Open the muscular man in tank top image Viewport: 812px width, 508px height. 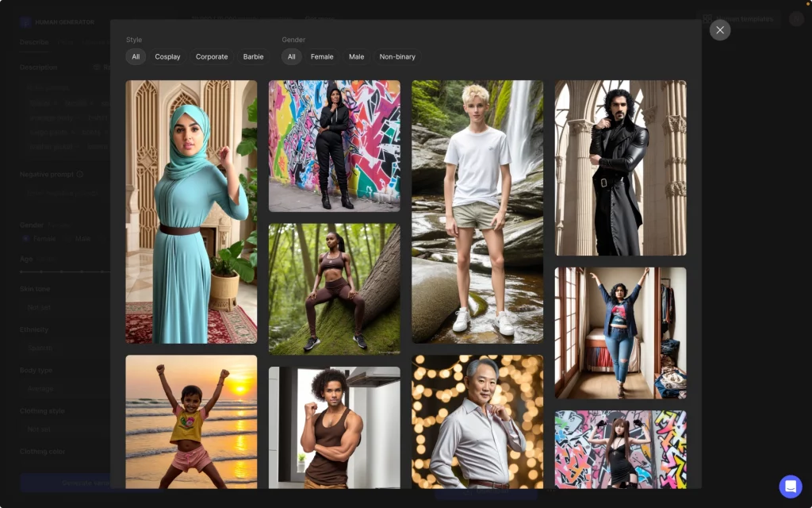pyautogui.click(x=335, y=428)
